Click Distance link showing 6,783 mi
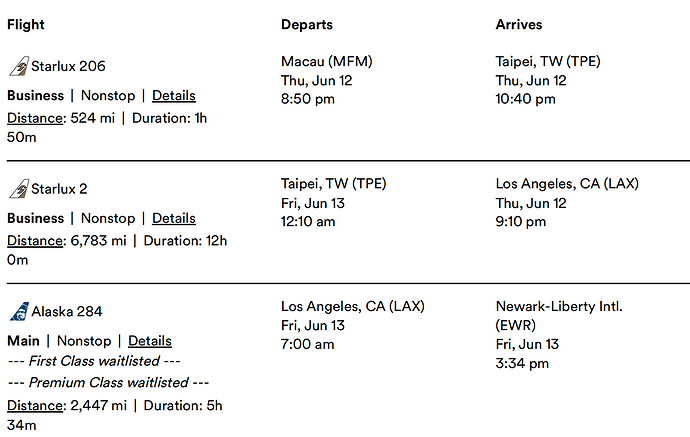 click(34, 240)
